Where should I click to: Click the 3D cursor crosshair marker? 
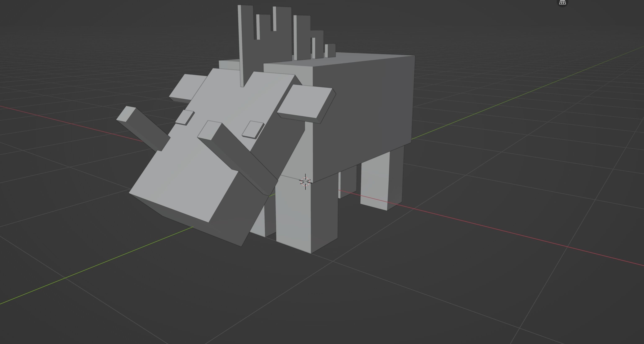point(305,182)
